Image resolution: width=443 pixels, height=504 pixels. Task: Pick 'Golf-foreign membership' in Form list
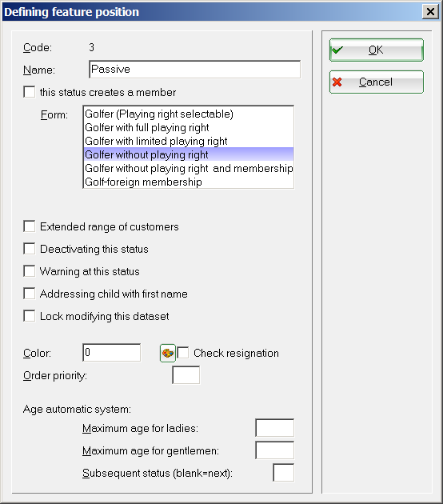[x=189, y=182]
